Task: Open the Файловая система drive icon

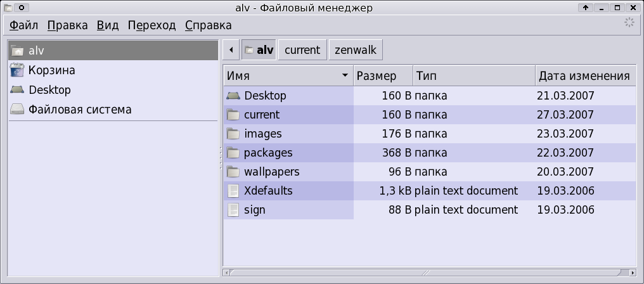Action: pyautogui.click(x=17, y=109)
